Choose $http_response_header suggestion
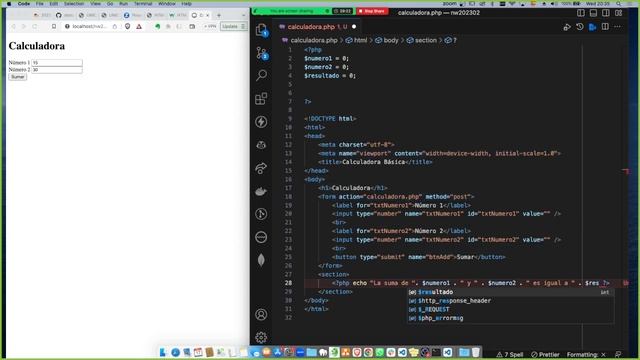 point(510,301)
